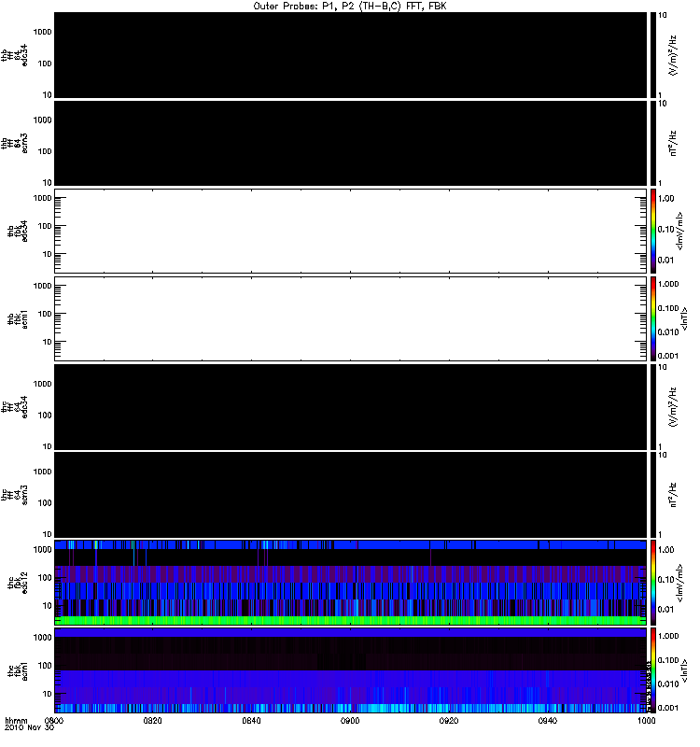Click the 0940 time axis label

(x=548, y=721)
